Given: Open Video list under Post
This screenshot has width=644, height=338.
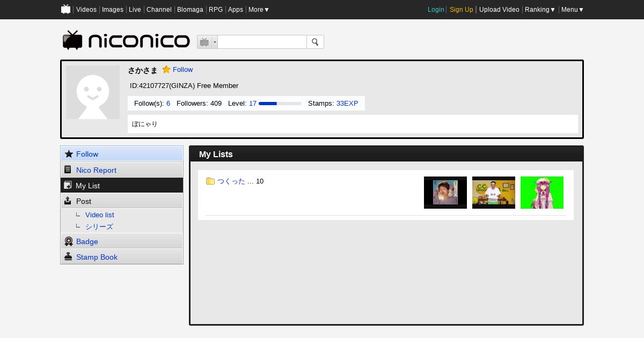Looking at the screenshot, I should (100, 215).
